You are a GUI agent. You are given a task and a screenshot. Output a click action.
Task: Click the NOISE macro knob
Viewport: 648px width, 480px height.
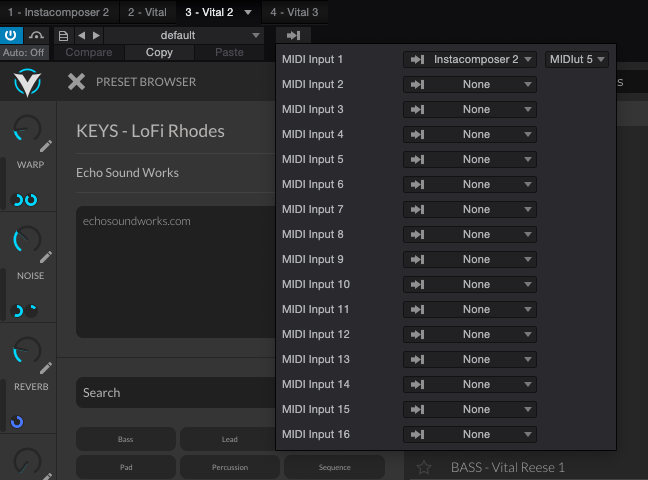27,239
